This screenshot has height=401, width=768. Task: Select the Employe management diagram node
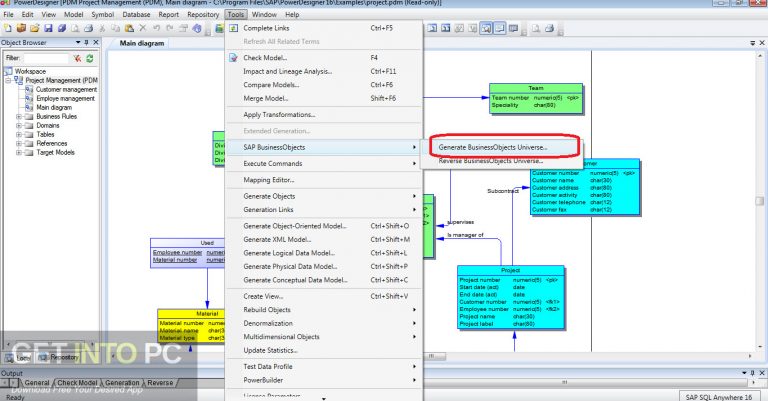[x=60, y=98]
